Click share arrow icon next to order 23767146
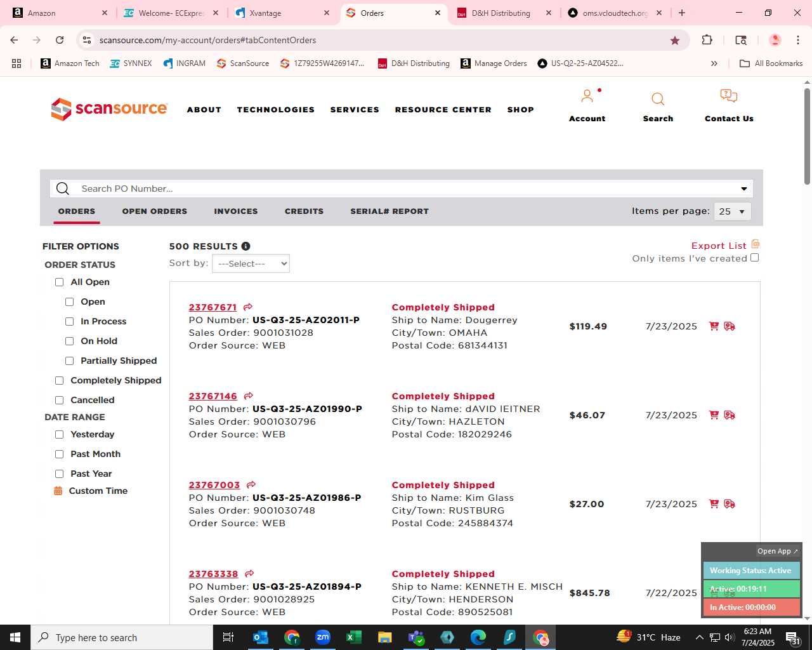Screen dimensions: 812x650 coord(249,396)
